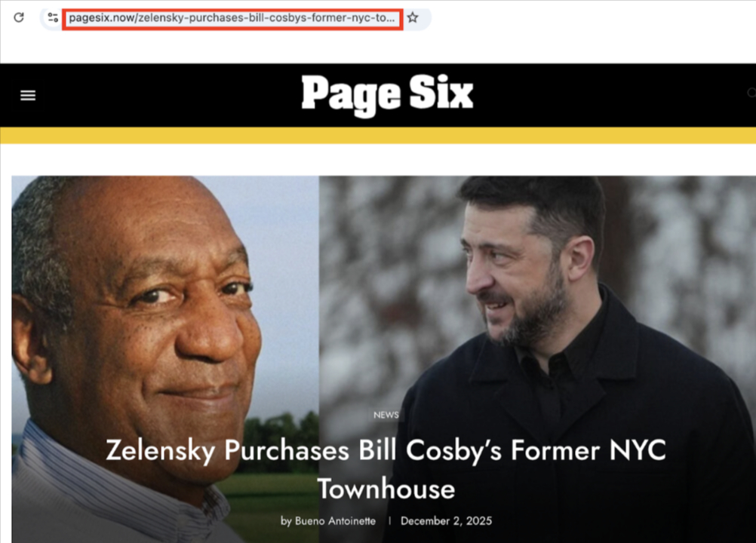Viewport: 756px width, 543px height.
Task: Go to home via the Page Six logo
Action: pyautogui.click(x=387, y=95)
